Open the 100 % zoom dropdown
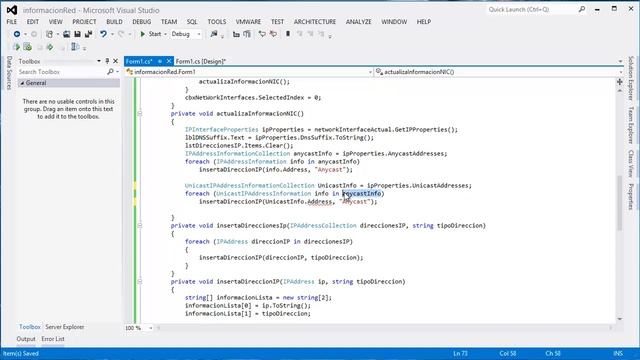Image resolution: width=640 pixels, height=360 pixels. (x=150, y=328)
